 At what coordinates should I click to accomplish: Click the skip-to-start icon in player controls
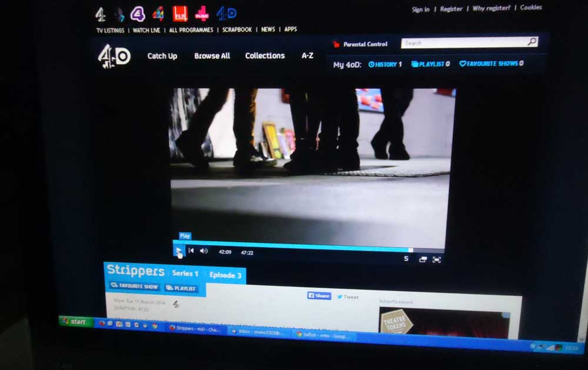(191, 251)
